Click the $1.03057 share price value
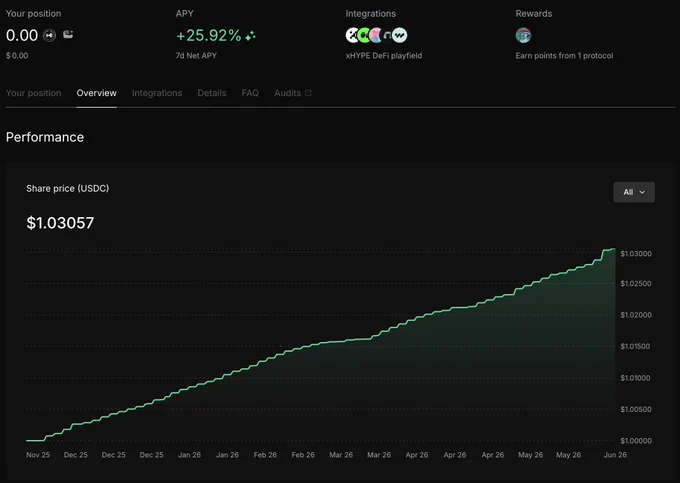Viewport: 680px width, 483px height. coord(60,223)
